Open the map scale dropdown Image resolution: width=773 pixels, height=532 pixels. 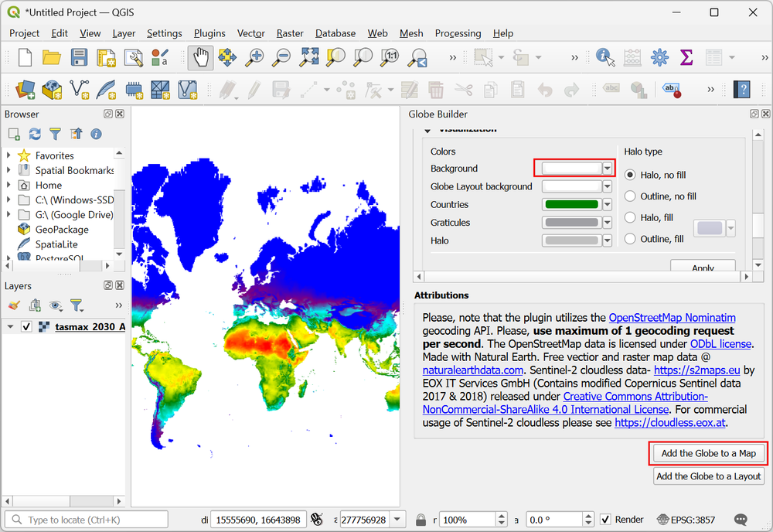397,520
